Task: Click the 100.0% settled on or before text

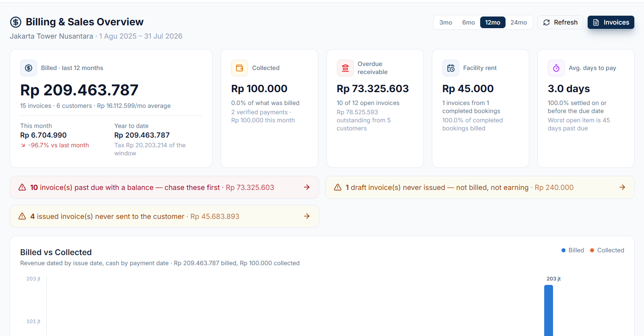Action: coord(577,107)
